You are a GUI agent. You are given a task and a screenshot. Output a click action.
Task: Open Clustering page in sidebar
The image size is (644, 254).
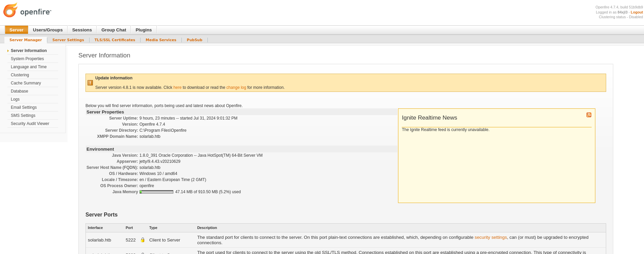[x=20, y=75]
